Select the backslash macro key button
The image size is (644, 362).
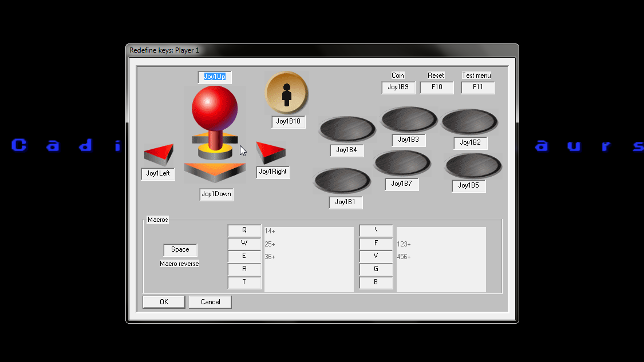[x=376, y=230]
